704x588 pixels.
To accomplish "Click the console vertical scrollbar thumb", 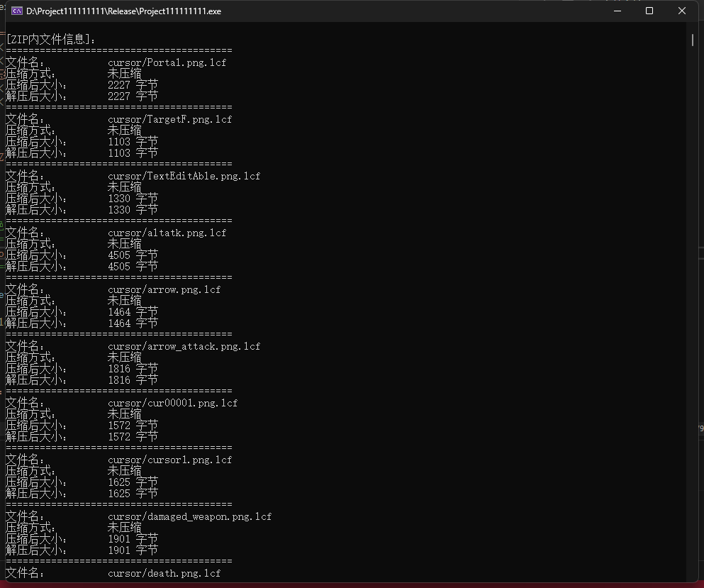I will (x=693, y=40).
